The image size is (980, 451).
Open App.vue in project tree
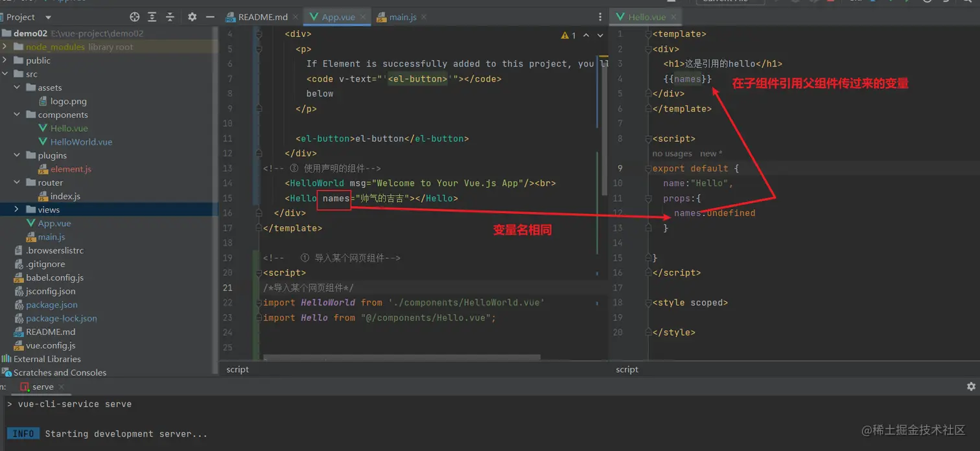54,224
